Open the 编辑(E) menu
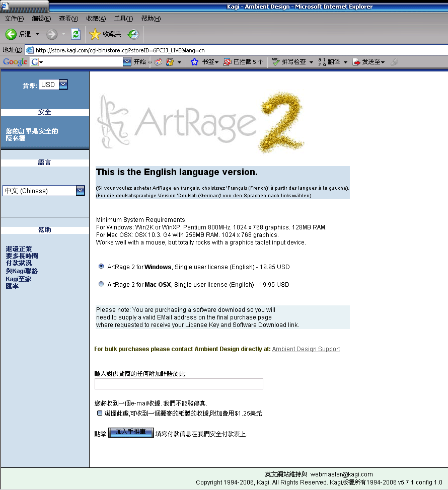The height and width of the screenshot is (490, 448). tap(41, 19)
